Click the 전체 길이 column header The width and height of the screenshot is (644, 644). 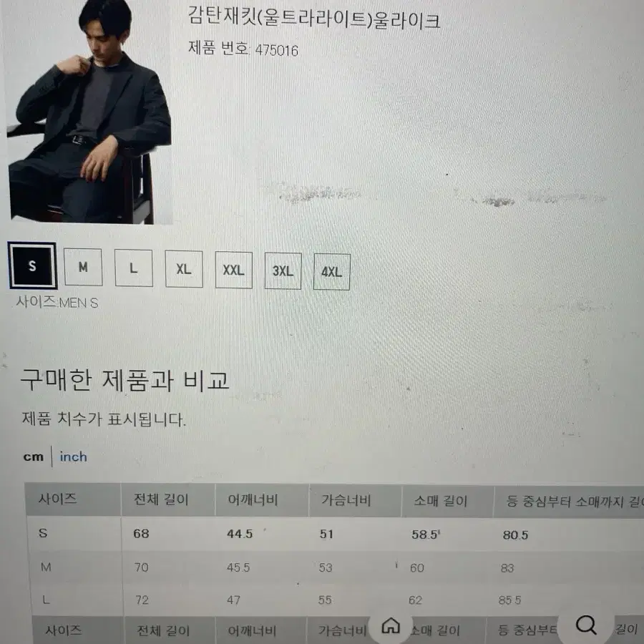[160, 499]
